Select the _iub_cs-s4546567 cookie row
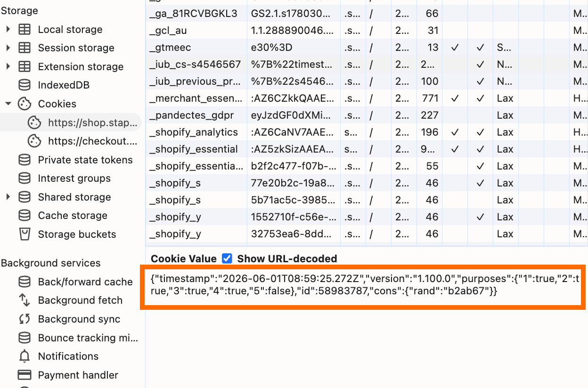The height and width of the screenshot is (388, 588). 367,65
